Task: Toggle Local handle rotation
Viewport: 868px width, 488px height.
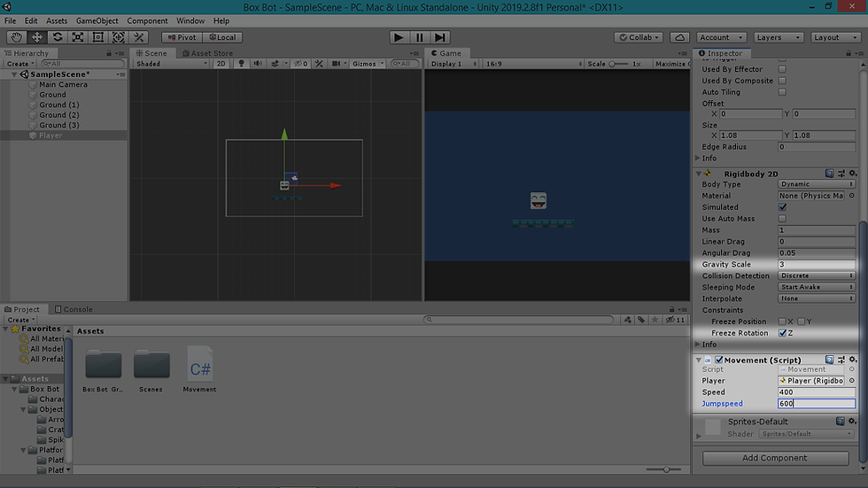Action: pyautogui.click(x=222, y=37)
